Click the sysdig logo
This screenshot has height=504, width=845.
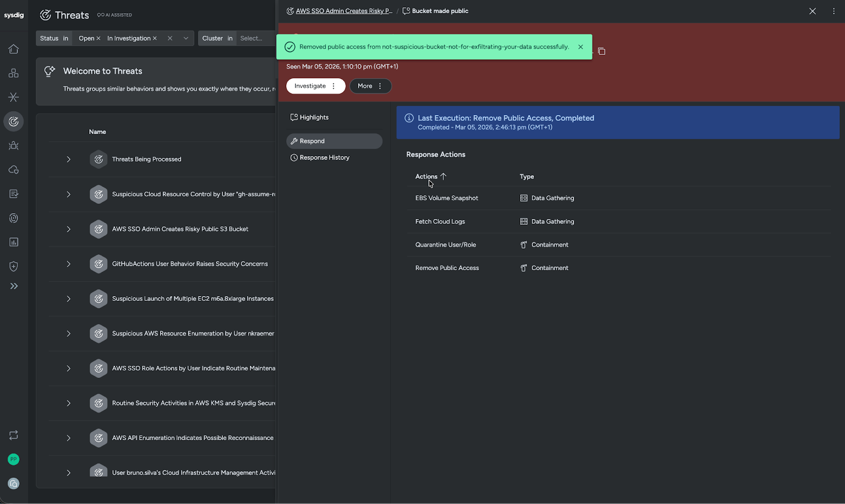tap(14, 15)
